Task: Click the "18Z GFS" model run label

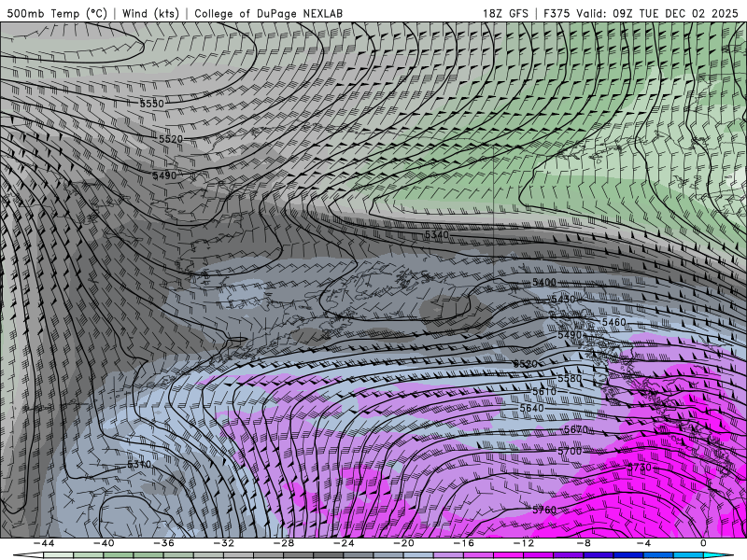Action: (x=505, y=13)
